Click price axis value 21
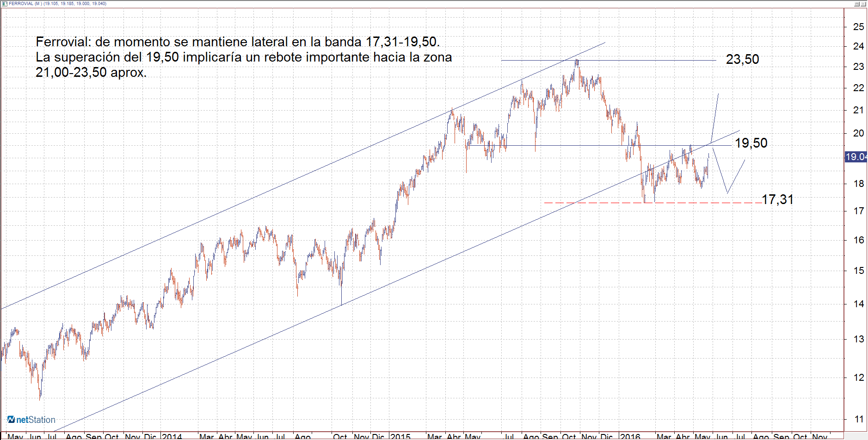This screenshot has height=440, width=868. tap(858, 110)
